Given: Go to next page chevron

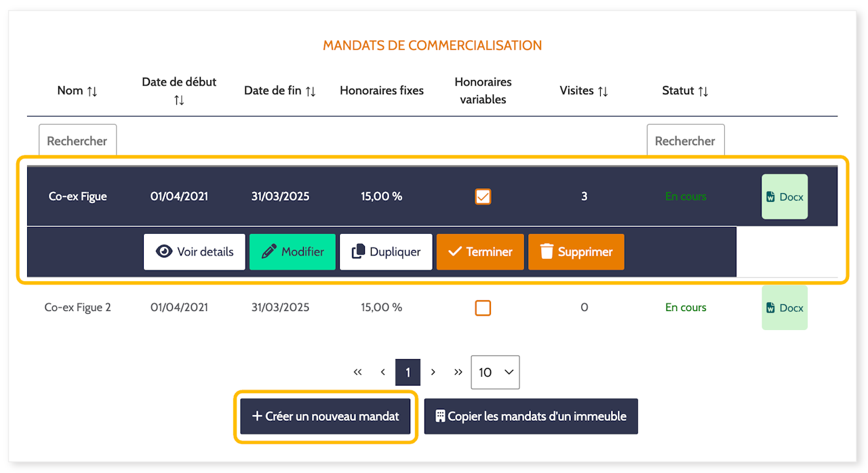Looking at the screenshot, I should tap(433, 372).
